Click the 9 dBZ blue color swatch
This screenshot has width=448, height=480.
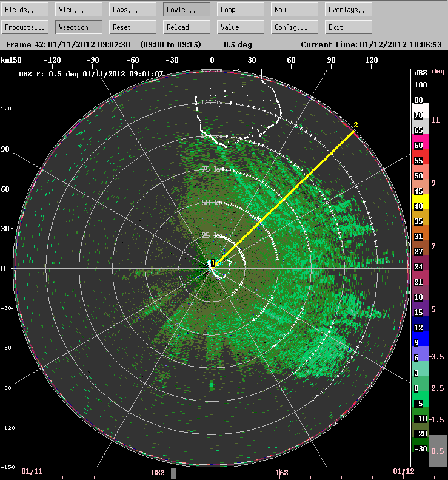420,339
